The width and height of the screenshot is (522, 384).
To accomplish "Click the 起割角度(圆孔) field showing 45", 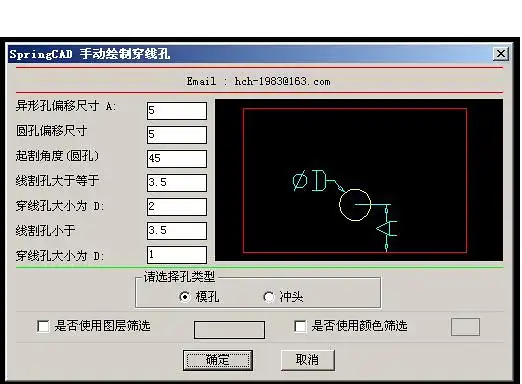I will [x=177, y=159].
